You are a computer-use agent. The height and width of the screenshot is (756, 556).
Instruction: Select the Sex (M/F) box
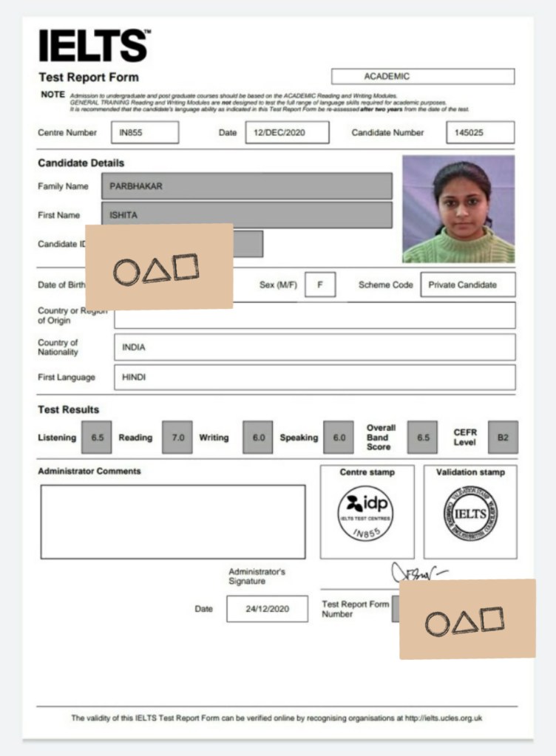coord(319,285)
